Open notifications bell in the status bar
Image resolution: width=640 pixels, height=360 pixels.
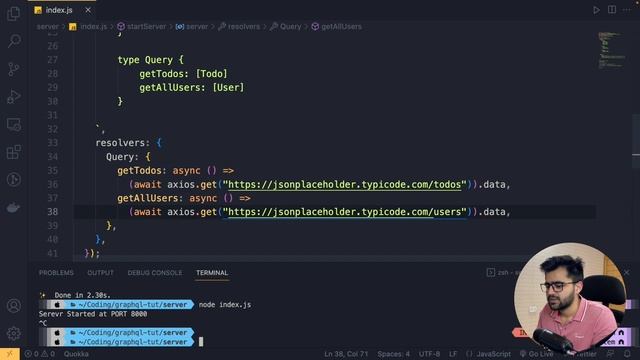point(627,354)
